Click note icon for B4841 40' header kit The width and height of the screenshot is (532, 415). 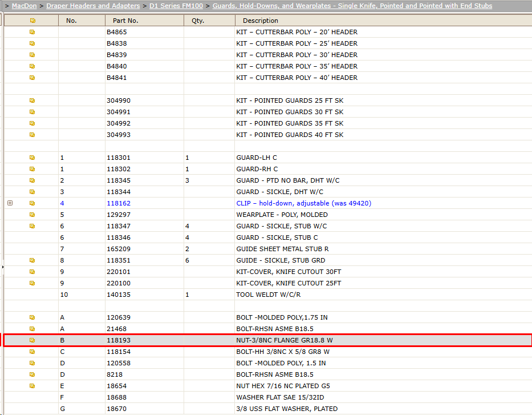[33, 78]
